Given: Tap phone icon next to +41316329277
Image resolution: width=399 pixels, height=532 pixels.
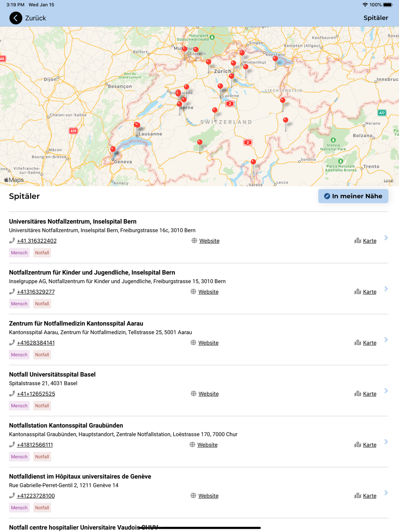Looking at the screenshot, I should click(12, 292).
